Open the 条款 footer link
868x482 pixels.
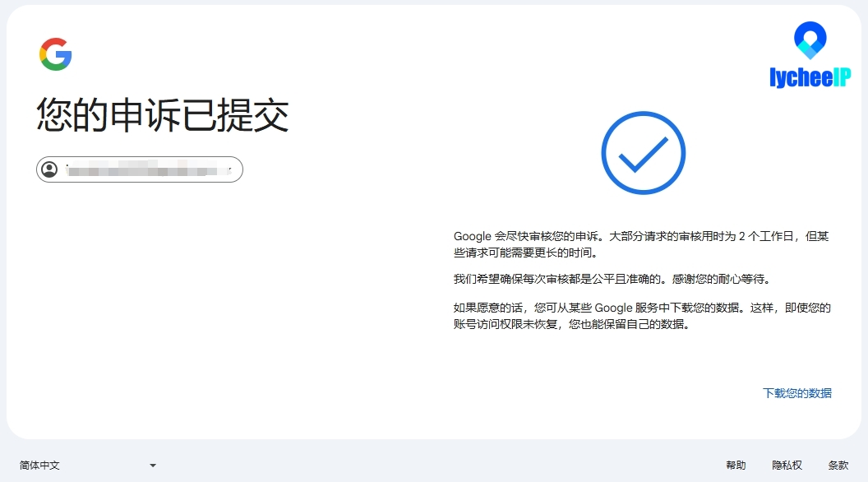(x=838, y=466)
